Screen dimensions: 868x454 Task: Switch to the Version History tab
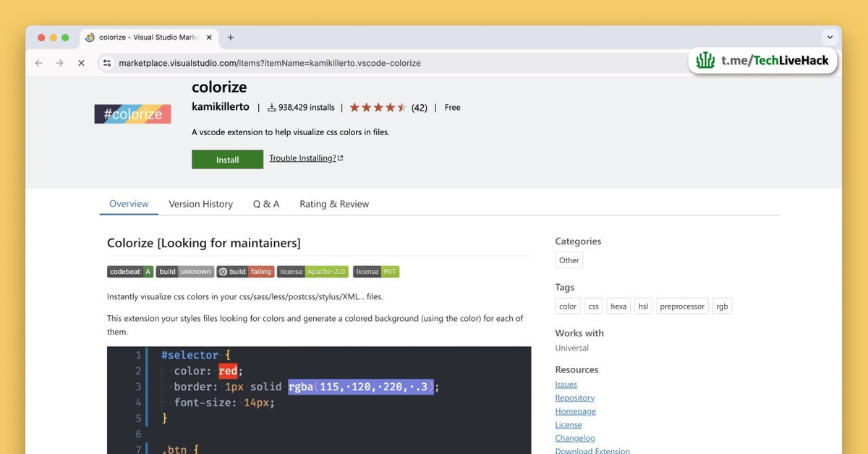click(x=200, y=204)
